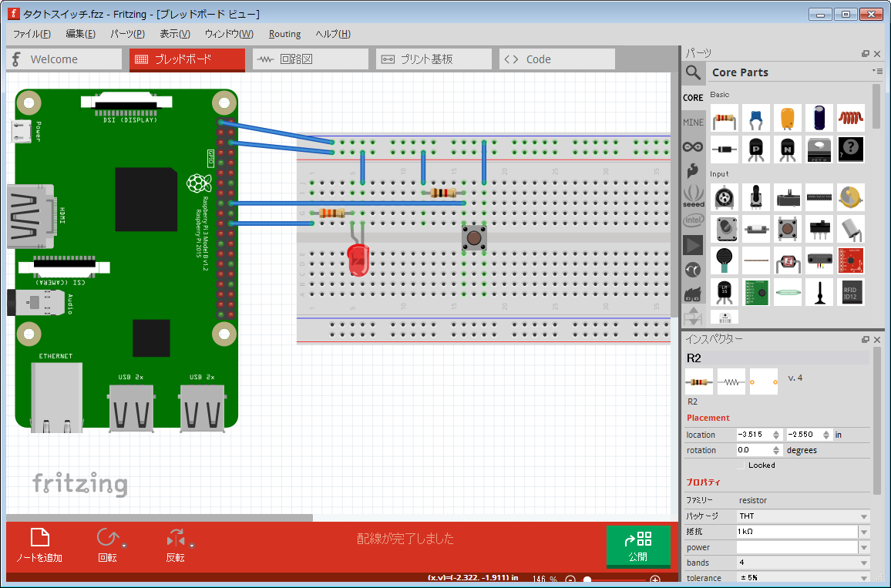Choose the P-type transistor part
Screen dimensions: 891x588
tap(756, 150)
